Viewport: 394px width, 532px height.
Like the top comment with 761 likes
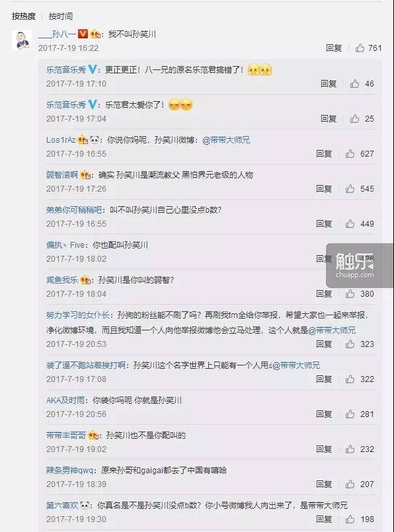tap(360, 48)
